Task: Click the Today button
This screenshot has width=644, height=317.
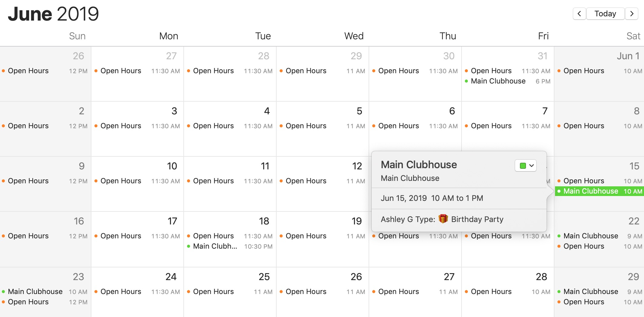Action: (605, 14)
